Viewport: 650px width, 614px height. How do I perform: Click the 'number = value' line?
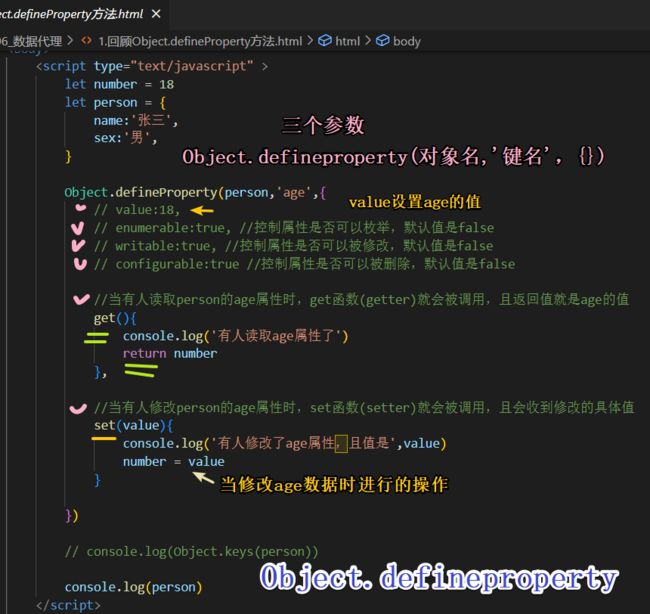[x=174, y=461]
